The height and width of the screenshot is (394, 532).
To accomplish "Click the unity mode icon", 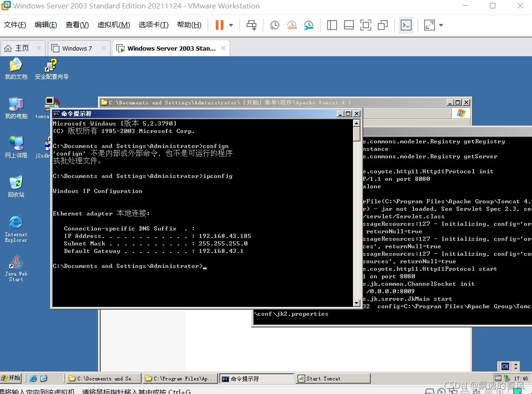I will (x=383, y=25).
